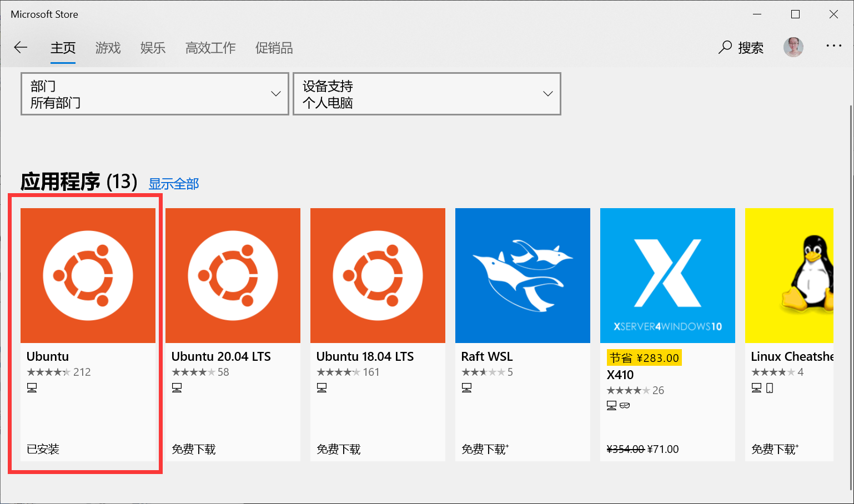This screenshot has height=504, width=854.
Task: Open the Raft WSL penguin tile image
Action: [x=523, y=275]
